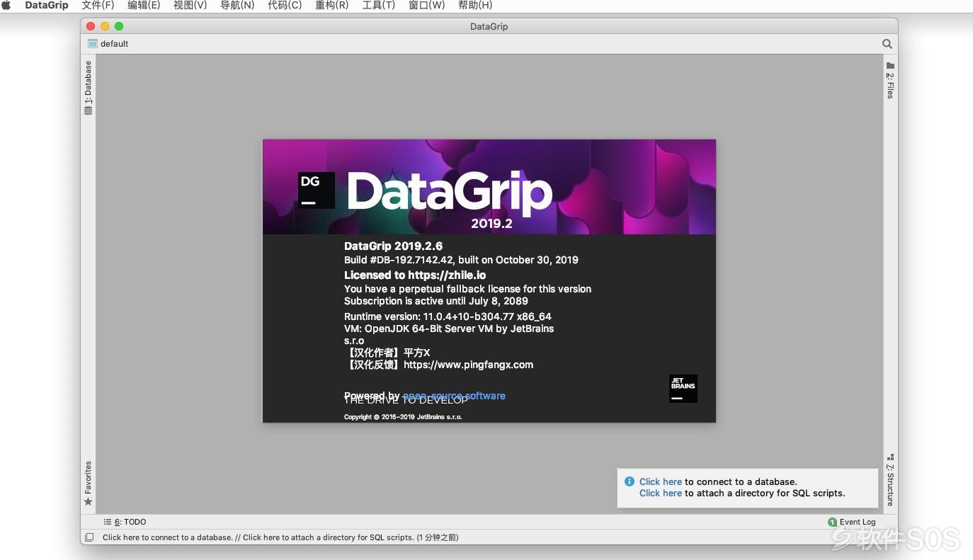Click the Search Everywhere magnifier icon

coord(887,44)
